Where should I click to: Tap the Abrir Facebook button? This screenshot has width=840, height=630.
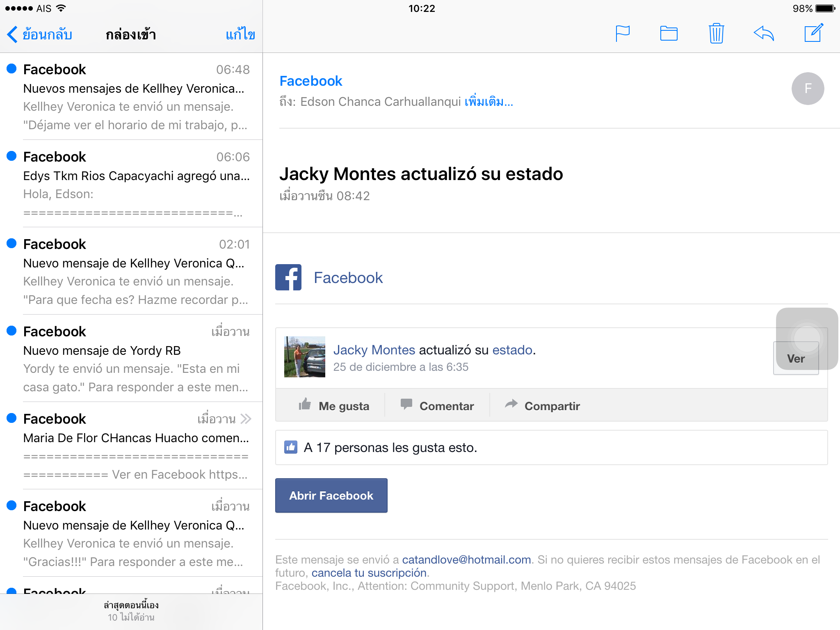coord(331,495)
